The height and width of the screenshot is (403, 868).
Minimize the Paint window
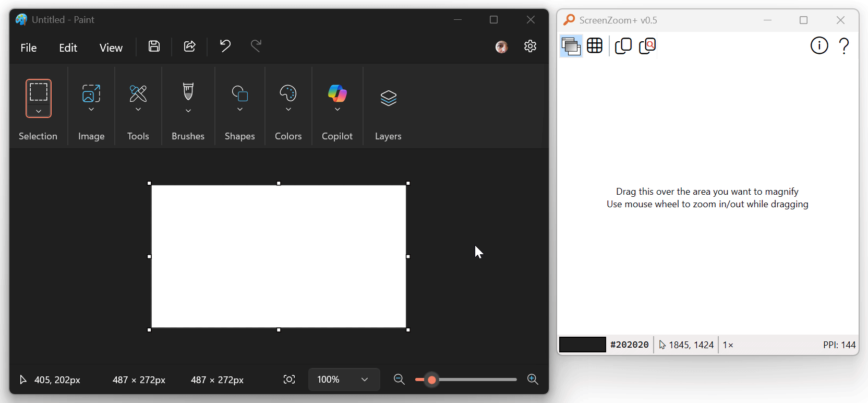458,20
